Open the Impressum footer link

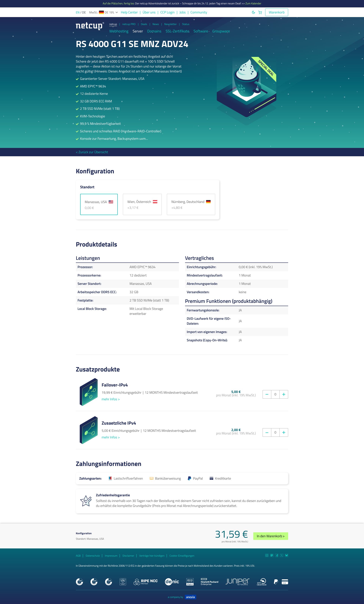tap(111, 556)
